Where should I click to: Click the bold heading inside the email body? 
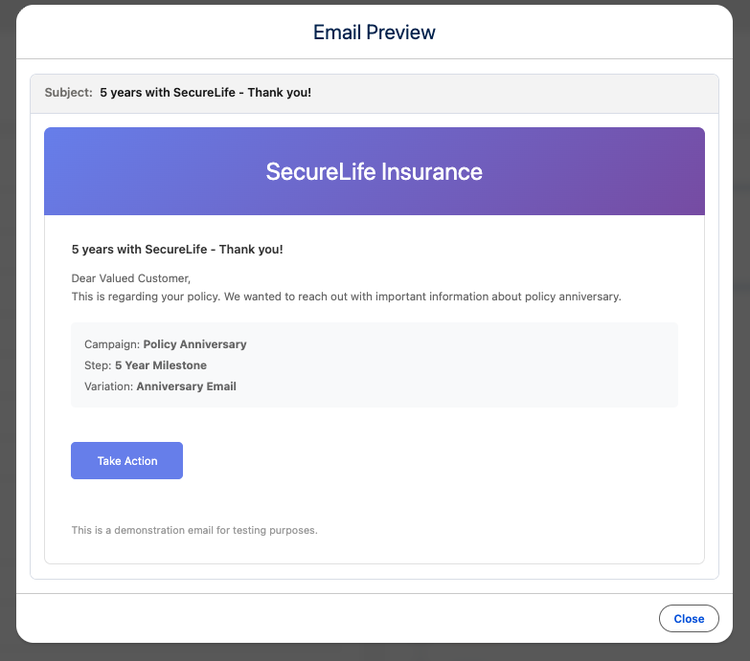coord(177,249)
